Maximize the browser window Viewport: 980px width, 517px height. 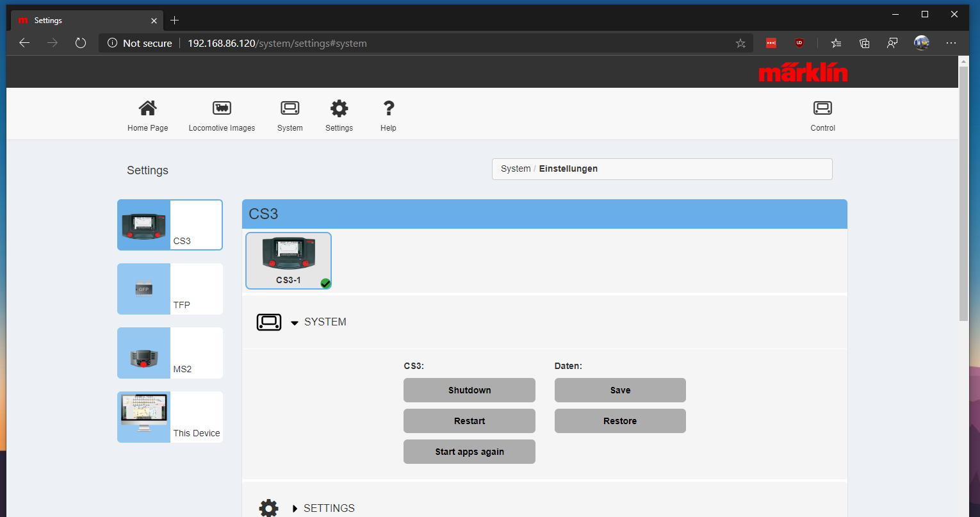[x=925, y=14]
